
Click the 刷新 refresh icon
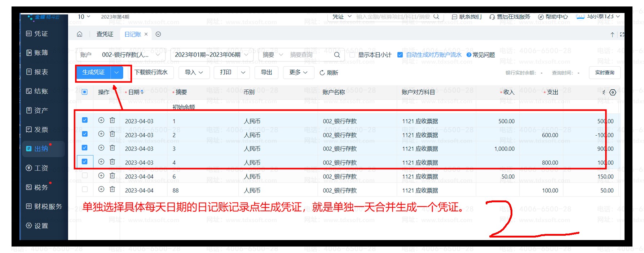322,73
